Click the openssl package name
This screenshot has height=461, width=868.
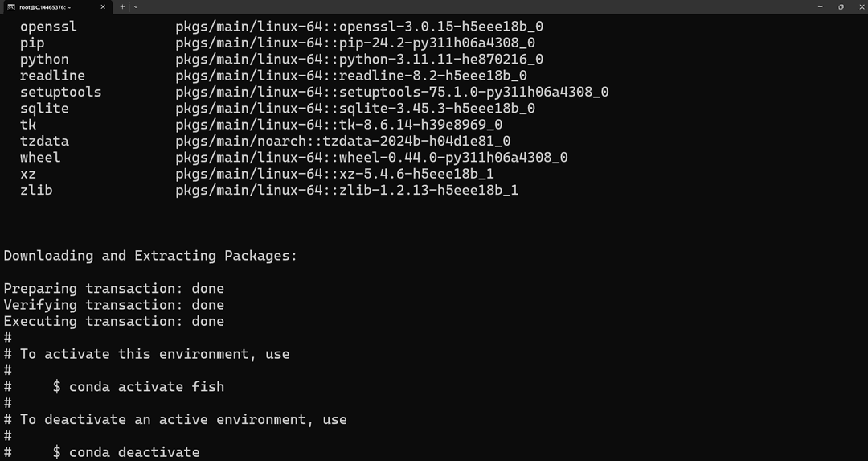point(49,27)
